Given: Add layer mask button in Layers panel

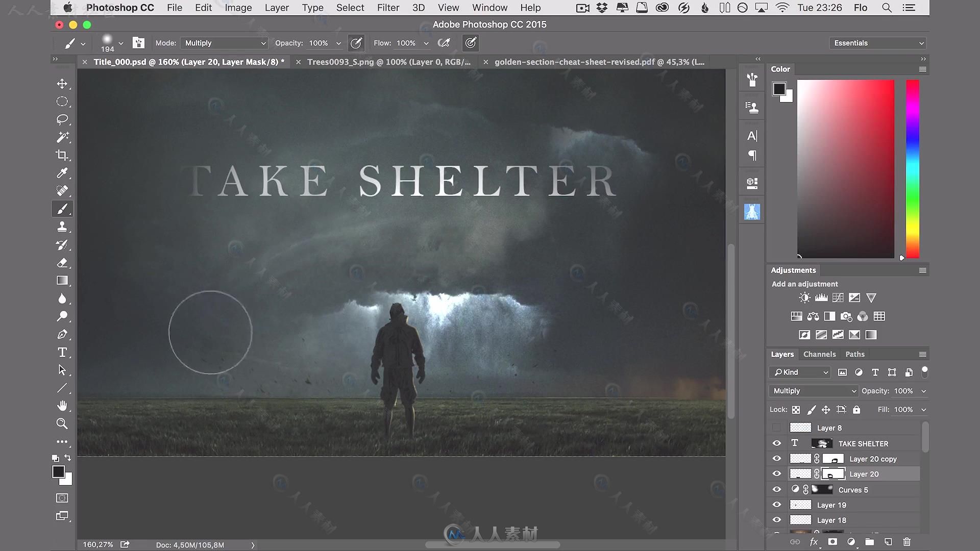Looking at the screenshot, I should click(832, 542).
